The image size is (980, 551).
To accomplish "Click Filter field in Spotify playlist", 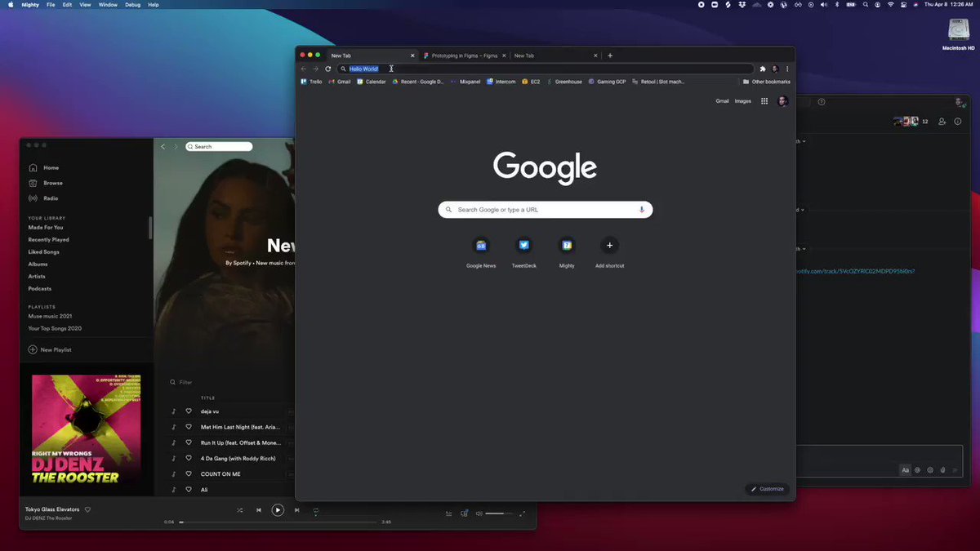I will coord(181,382).
